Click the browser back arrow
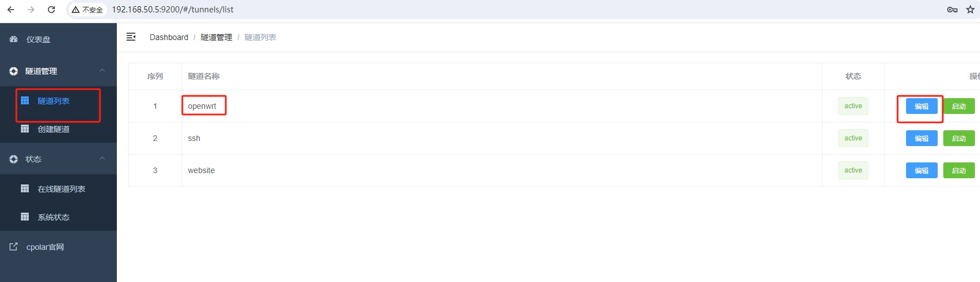The width and height of the screenshot is (980, 282). click(x=11, y=10)
